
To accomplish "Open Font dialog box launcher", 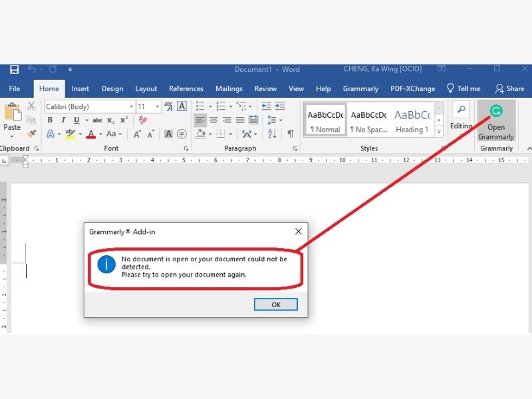I will point(186,148).
